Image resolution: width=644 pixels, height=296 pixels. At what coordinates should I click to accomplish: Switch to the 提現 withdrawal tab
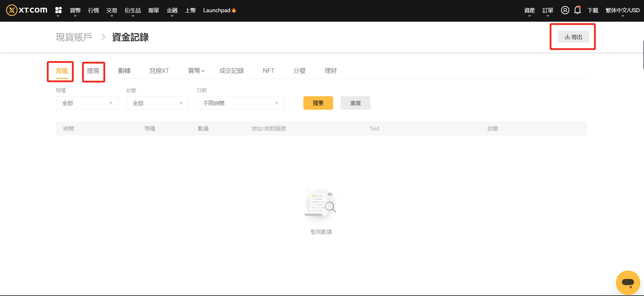pos(93,71)
